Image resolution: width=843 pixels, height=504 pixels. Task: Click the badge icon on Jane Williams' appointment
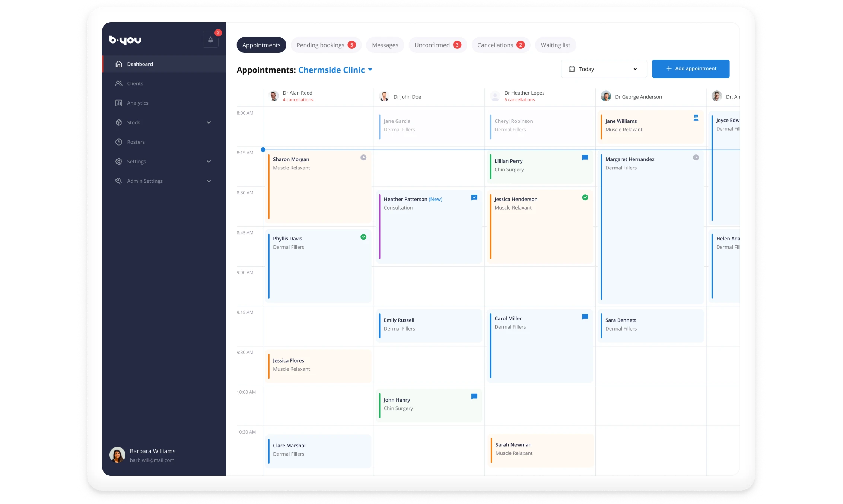696,118
